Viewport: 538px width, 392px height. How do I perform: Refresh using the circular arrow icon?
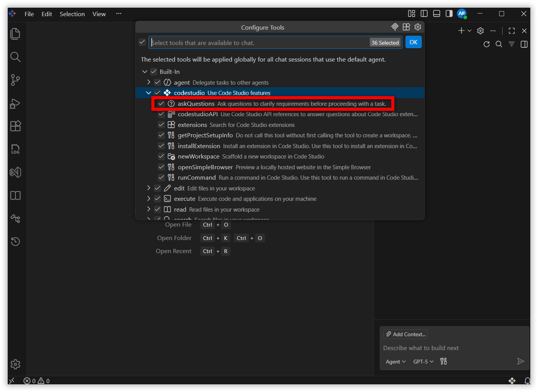coord(486,44)
